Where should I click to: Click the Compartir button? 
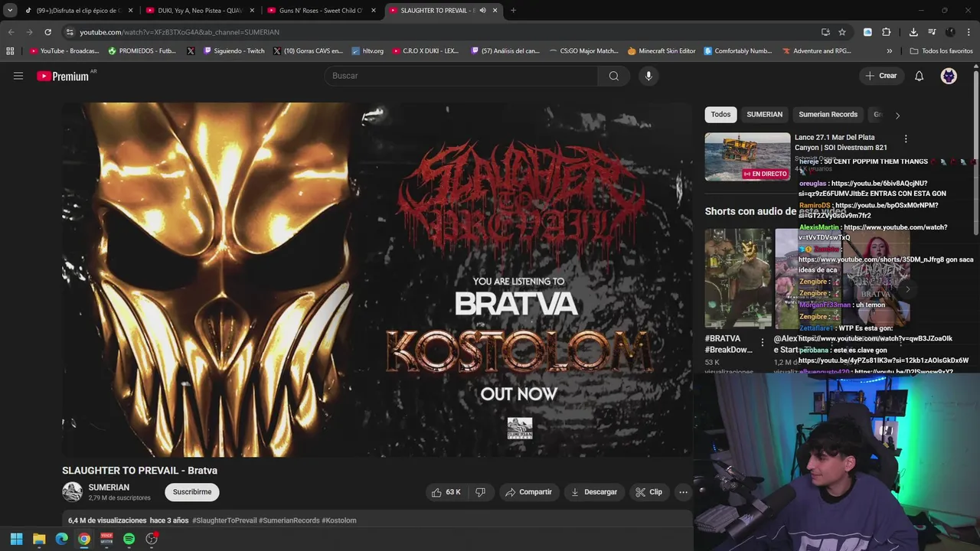tap(528, 492)
